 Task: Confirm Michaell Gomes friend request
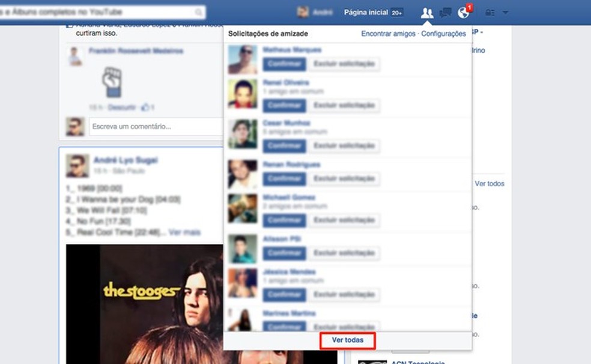(x=285, y=220)
